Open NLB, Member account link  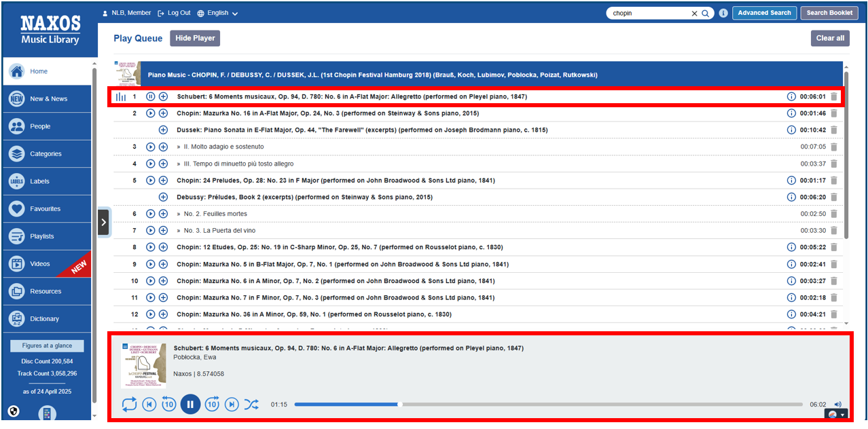[126, 13]
